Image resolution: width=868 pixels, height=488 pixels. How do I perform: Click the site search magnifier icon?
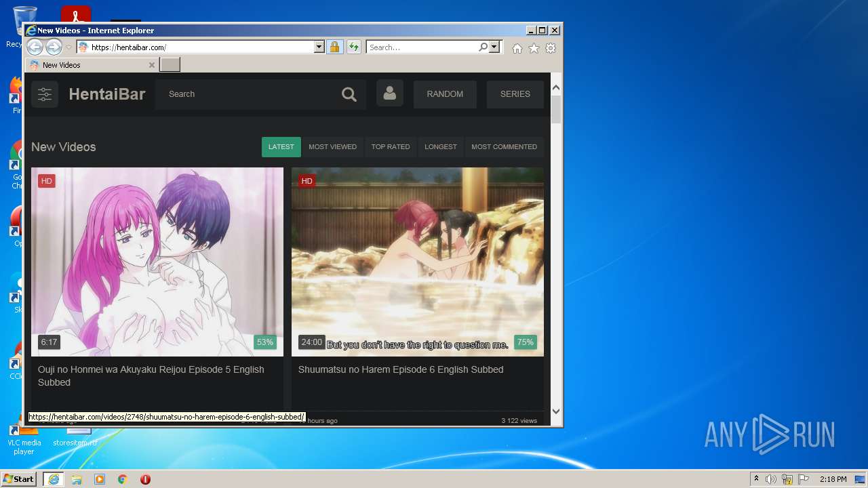point(349,94)
